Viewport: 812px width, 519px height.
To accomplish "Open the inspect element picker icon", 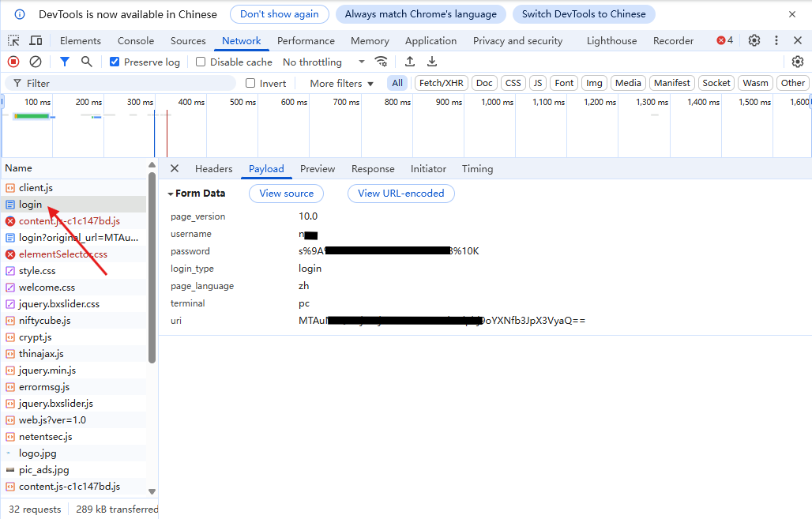I will coord(13,40).
